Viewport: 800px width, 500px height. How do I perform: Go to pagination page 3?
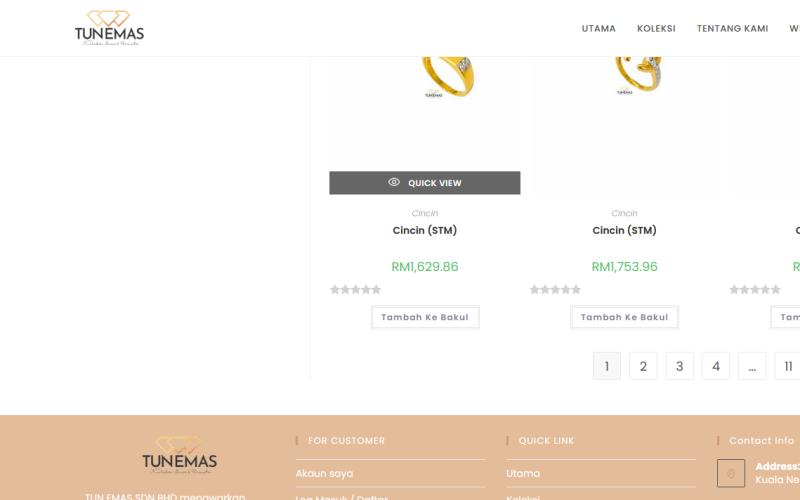[680, 366]
